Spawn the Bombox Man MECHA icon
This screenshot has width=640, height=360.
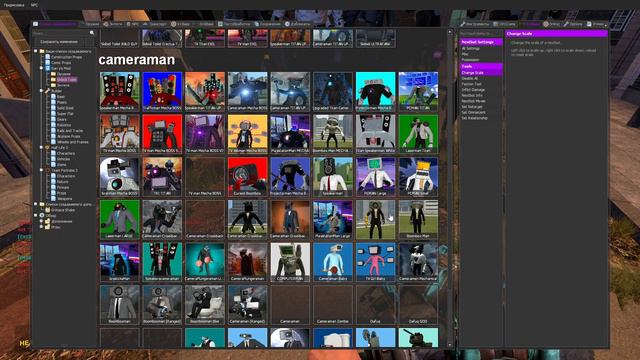coord(333,133)
